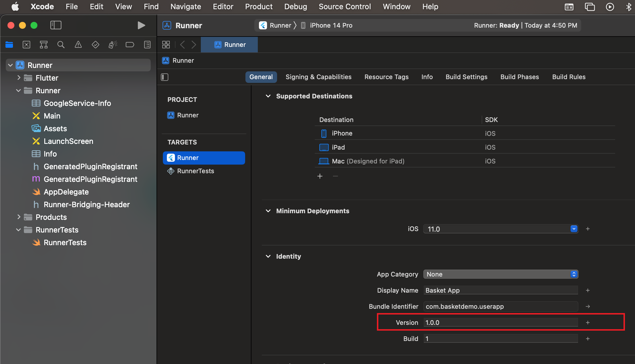
Task: Select the iPad destination row
Action: point(465,147)
